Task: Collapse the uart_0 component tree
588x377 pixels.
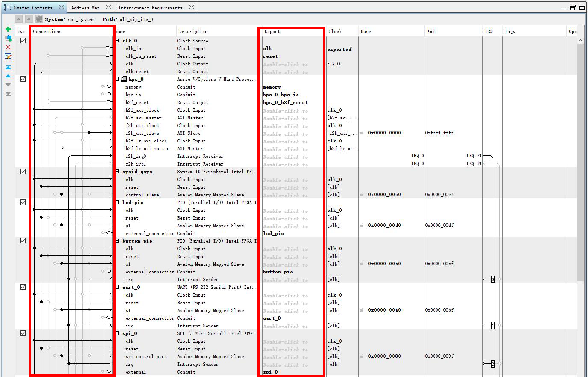Action: click(117, 287)
